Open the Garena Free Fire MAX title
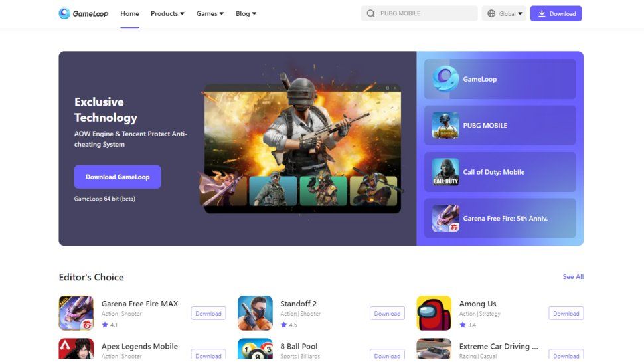The height and width of the screenshot is (362, 644). tap(139, 304)
